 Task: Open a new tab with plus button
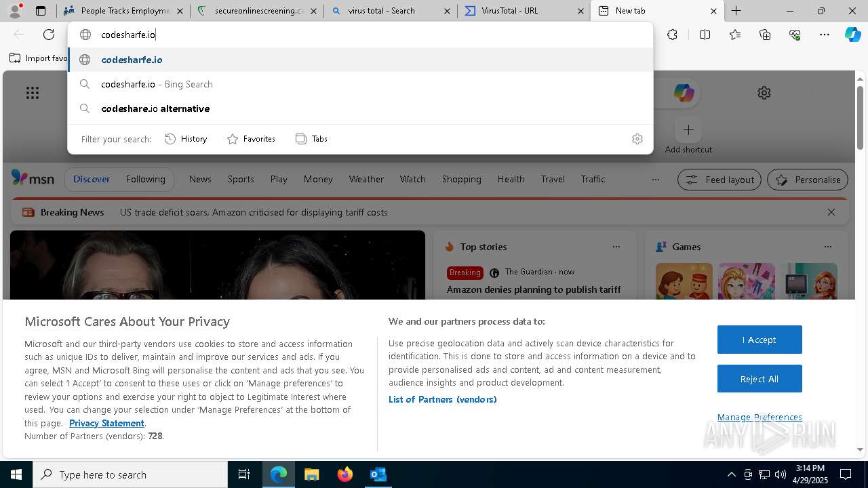736,11
